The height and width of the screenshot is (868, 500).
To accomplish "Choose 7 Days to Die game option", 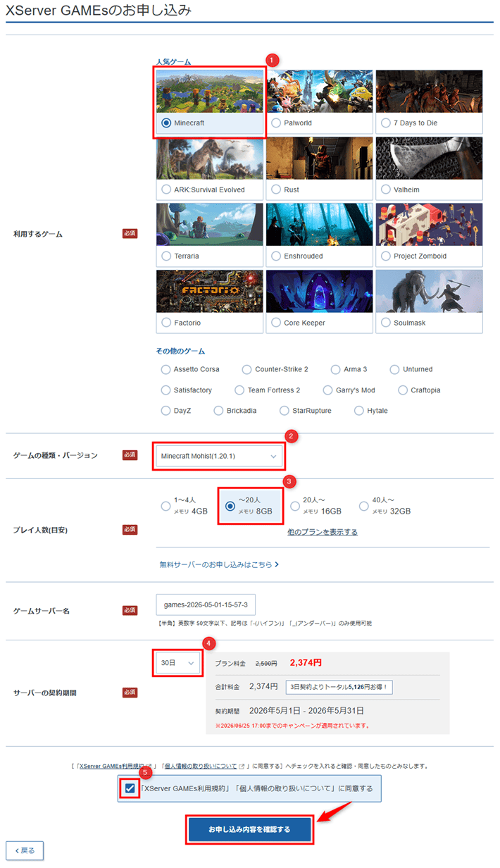I will point(385,123).
